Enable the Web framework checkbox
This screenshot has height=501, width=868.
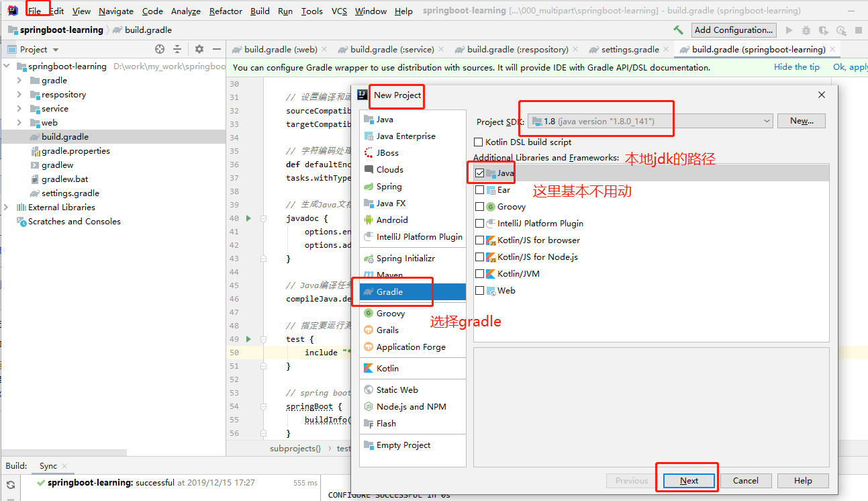[479, 290]
